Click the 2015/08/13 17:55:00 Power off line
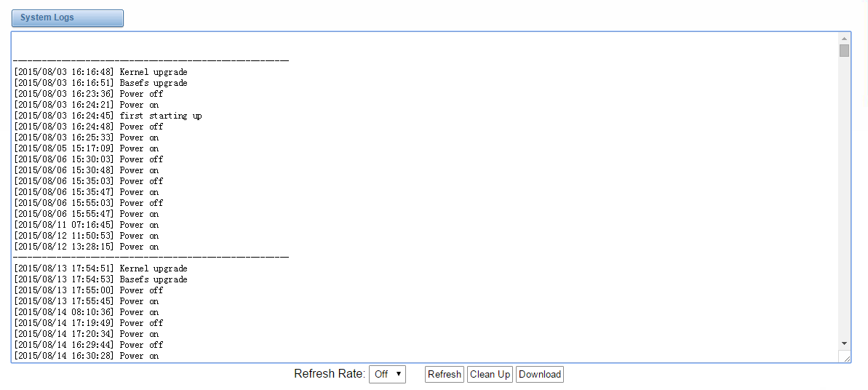868x390 pixels. [x=89, y=290]
